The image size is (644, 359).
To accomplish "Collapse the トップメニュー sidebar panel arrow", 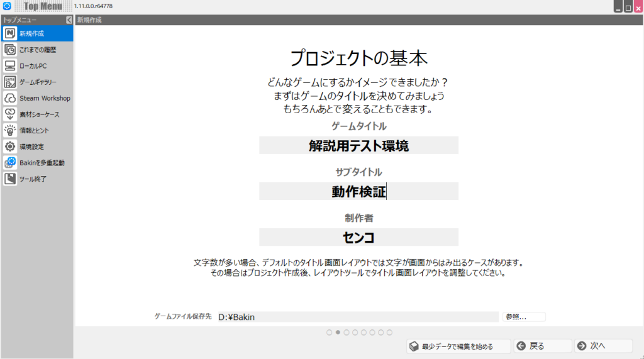I will point(69,20).
